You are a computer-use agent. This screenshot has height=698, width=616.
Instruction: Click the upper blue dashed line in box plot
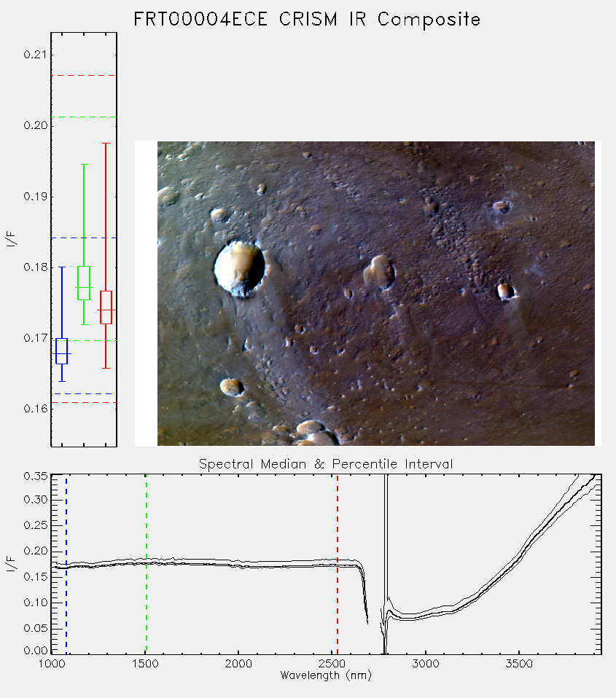click(84, 238)
